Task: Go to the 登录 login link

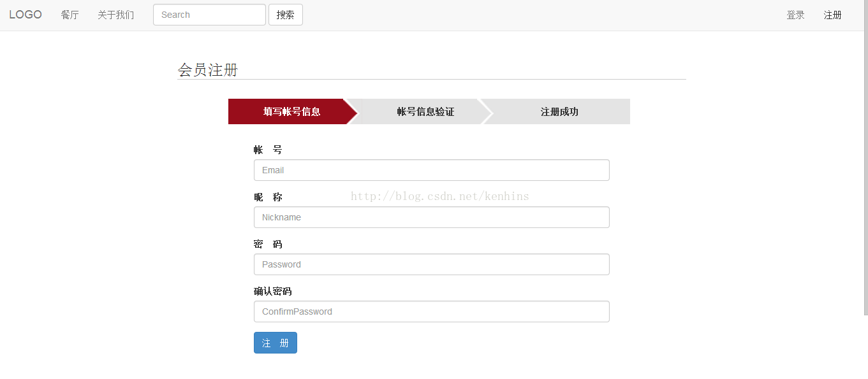Action: point(795,15)
